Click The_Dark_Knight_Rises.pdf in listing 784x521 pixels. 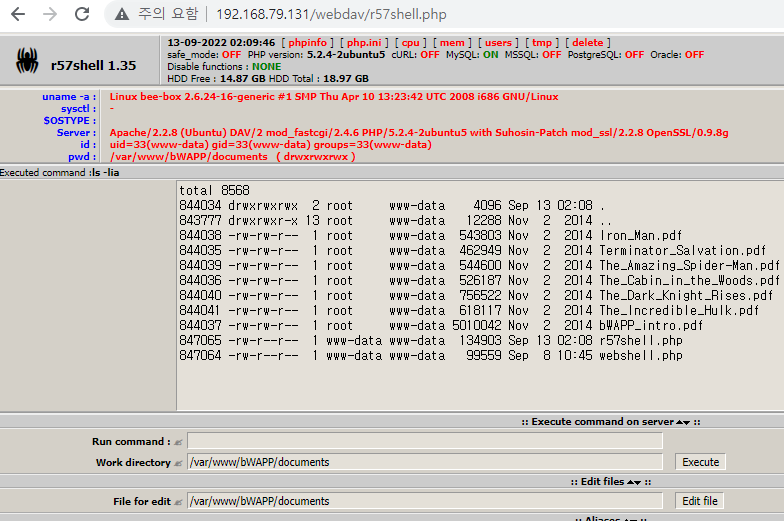pyautogui.click(x=686, y=296)
